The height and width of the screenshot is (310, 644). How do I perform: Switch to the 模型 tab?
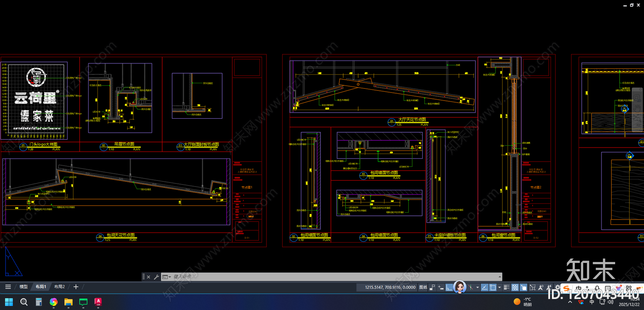tap(24, 287)
